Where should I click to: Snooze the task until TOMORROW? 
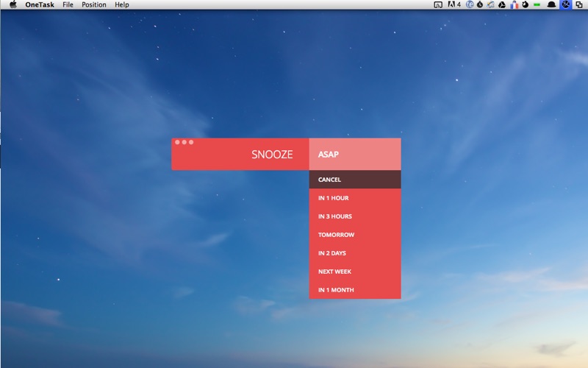[355, 235]
